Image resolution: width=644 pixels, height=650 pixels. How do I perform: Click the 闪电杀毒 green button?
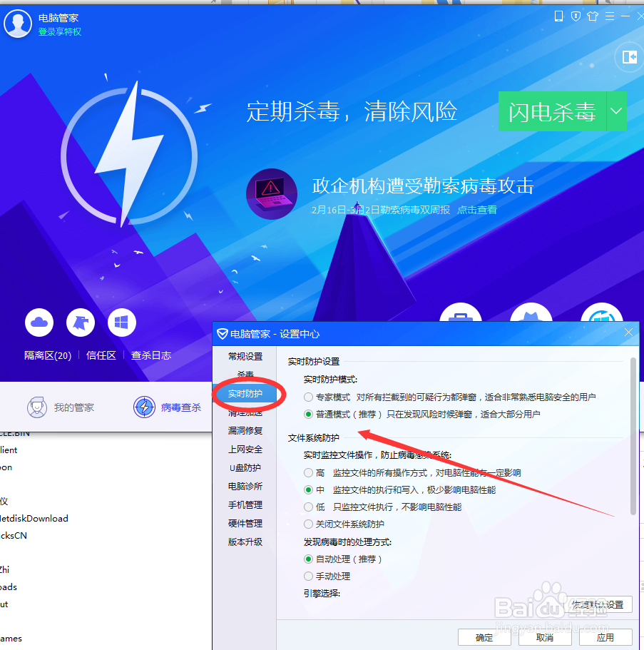(553, 111)
